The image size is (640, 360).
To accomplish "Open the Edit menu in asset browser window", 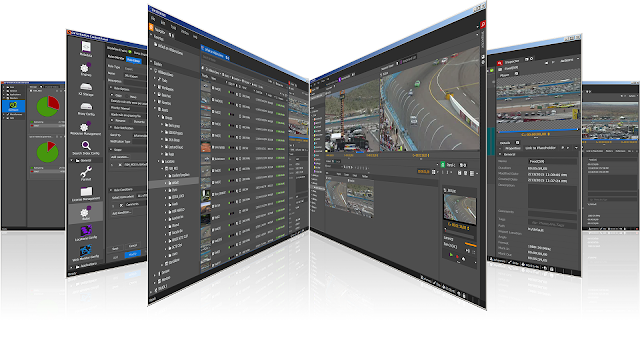I will pos(163,23).
